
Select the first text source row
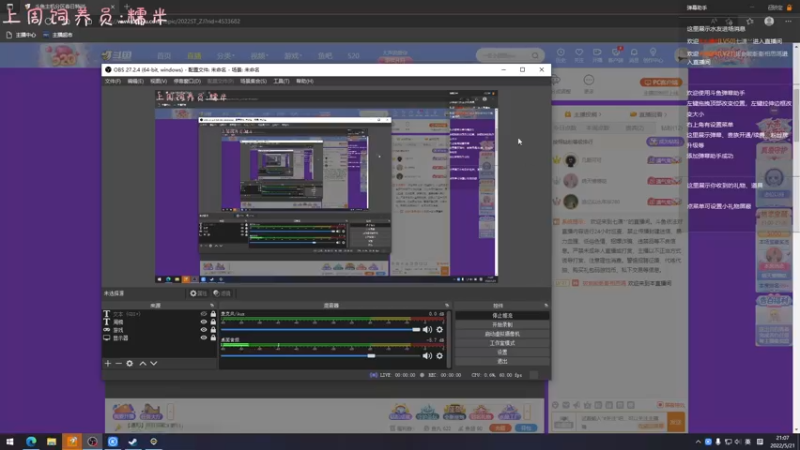[160, 314]
